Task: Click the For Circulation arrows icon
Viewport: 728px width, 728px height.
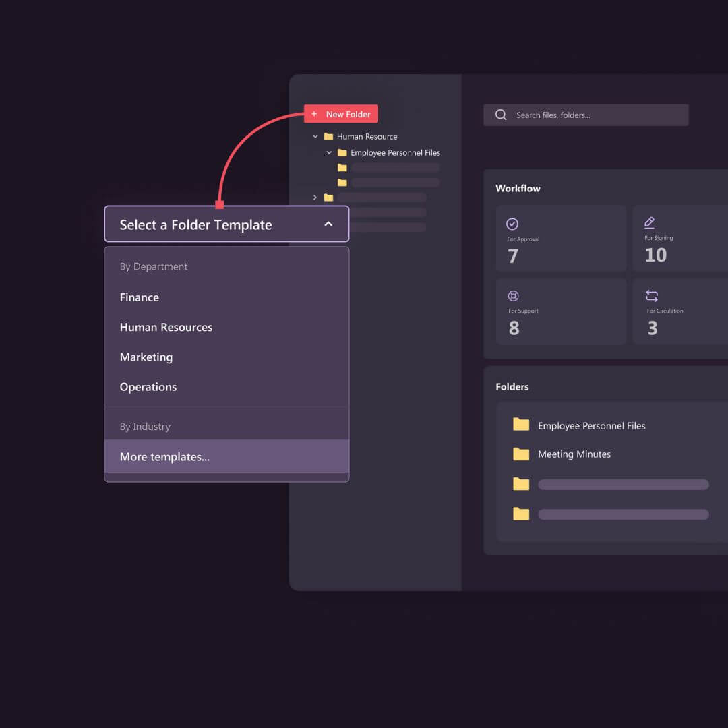Action: (652, 296)
